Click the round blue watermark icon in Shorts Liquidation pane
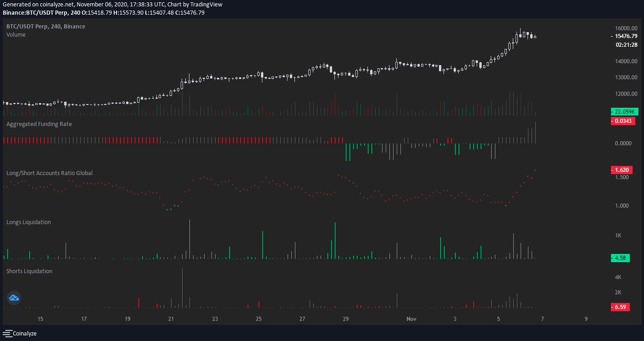The width and height of the screenshot is (644, 341). pos(13,298)
